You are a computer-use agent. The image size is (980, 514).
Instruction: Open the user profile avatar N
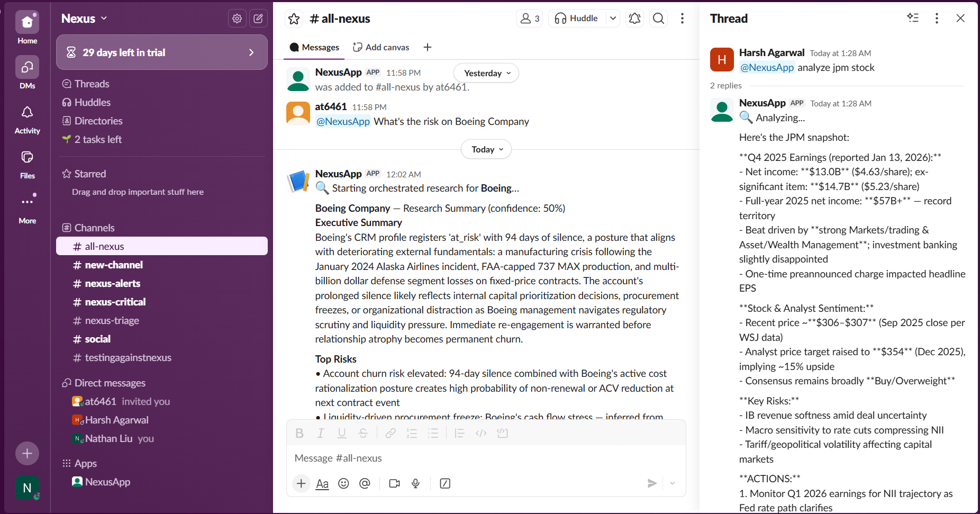click(27, 488)
